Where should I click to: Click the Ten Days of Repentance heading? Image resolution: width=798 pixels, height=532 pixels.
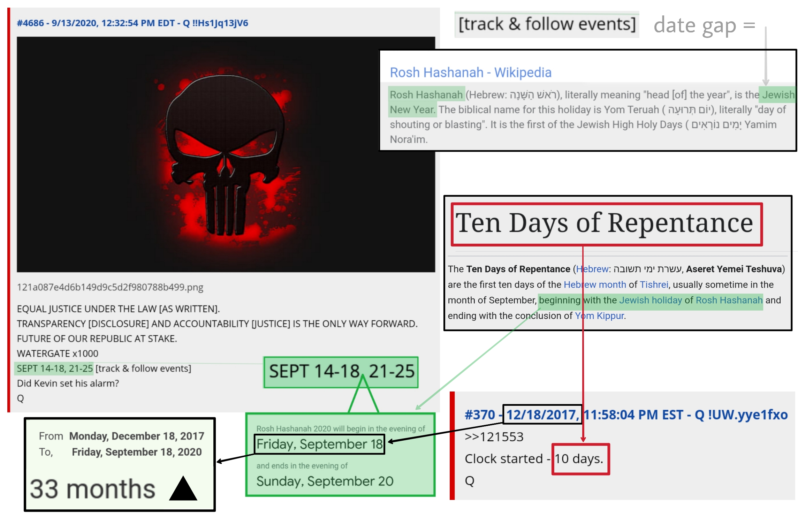604,223
